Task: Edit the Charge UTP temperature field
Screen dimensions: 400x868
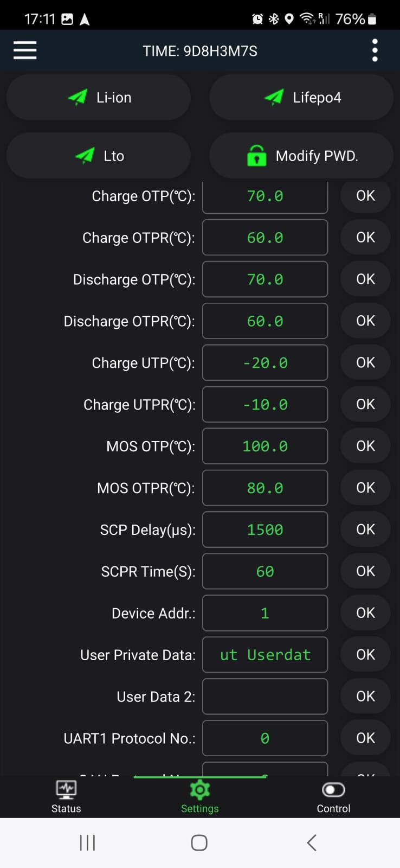Action: click(x=265, y=363)
